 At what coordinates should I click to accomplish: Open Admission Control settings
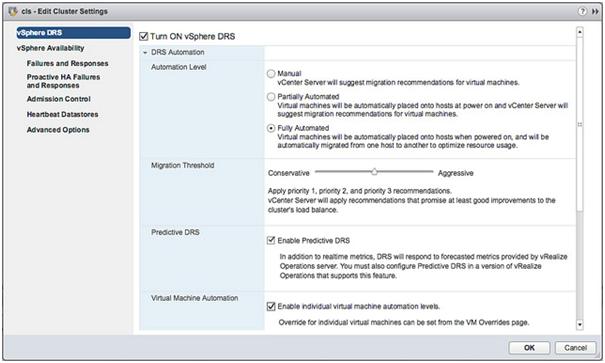(59, 99)
